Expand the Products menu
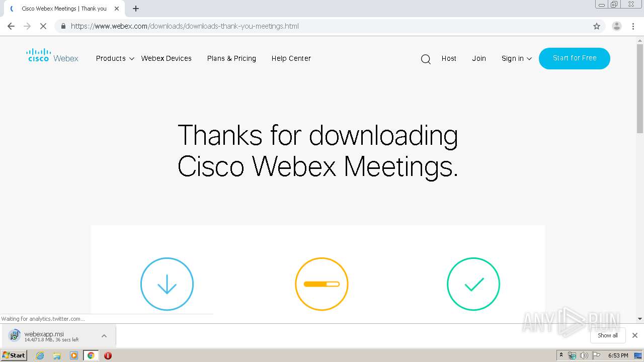The height and width of the screenshot is (362, 644). tap(115, 58)
